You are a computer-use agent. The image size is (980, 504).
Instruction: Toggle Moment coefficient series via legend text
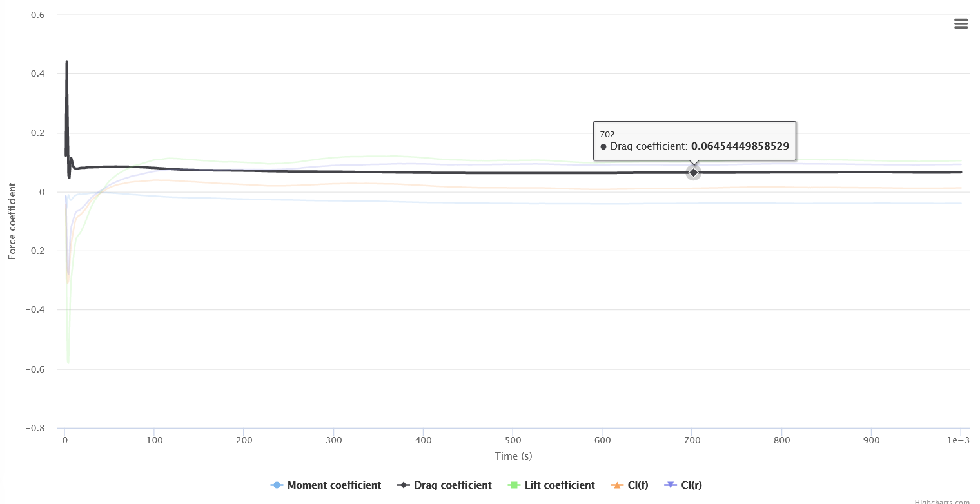[x=334, y=485]
